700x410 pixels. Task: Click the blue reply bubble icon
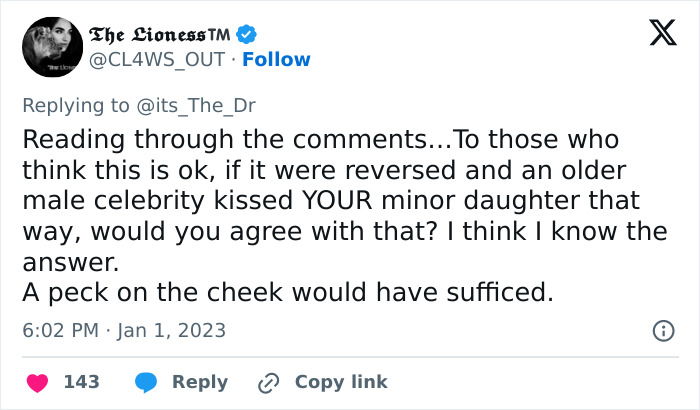click(x=145, y=382)
